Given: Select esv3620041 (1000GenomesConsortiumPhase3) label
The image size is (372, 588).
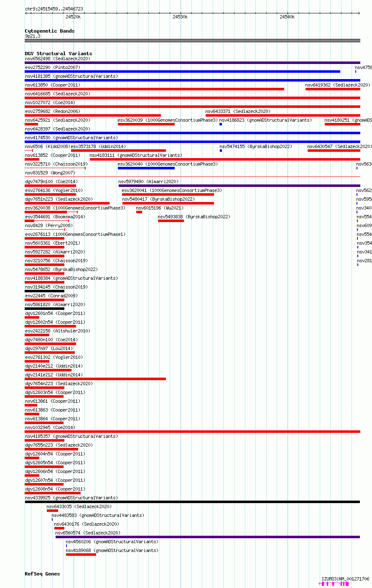Looking at the screenshot, I should tap(172, 190).
